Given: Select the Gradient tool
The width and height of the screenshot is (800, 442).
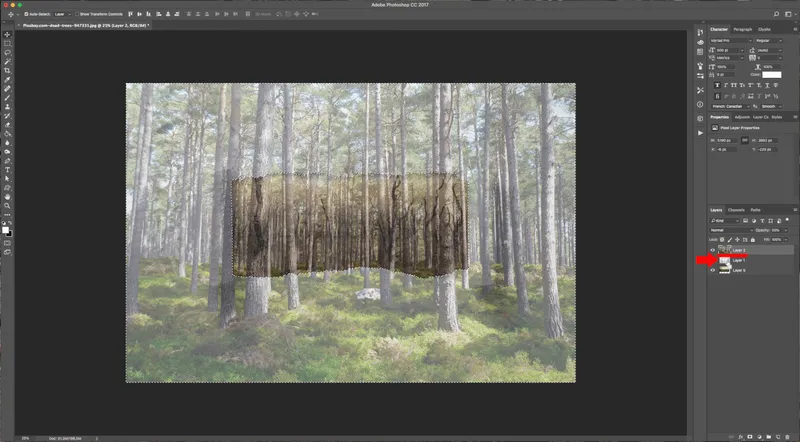Looking at the screenshot, I should (x=7, y=134).
